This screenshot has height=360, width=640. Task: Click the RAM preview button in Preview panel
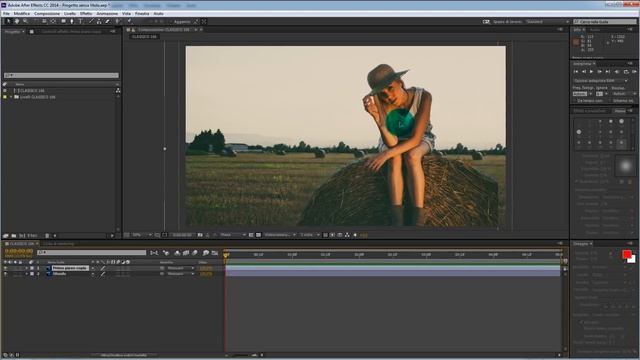[635, 71]
